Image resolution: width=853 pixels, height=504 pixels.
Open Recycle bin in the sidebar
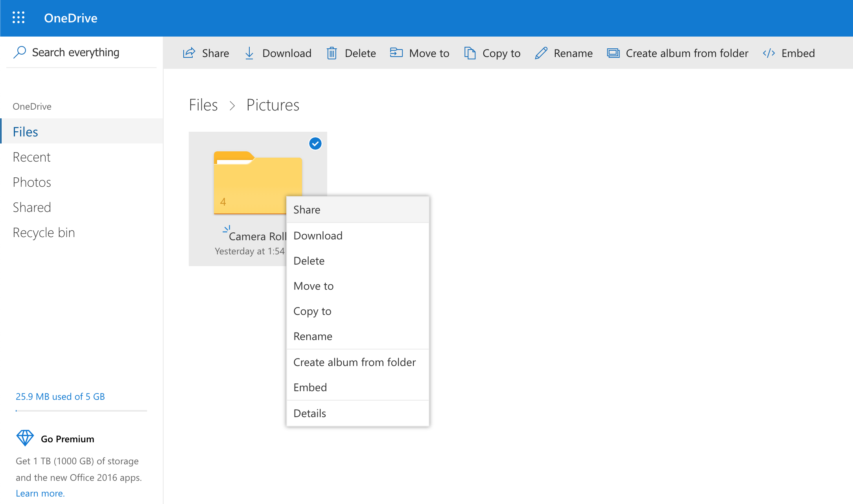click(82, 232)
